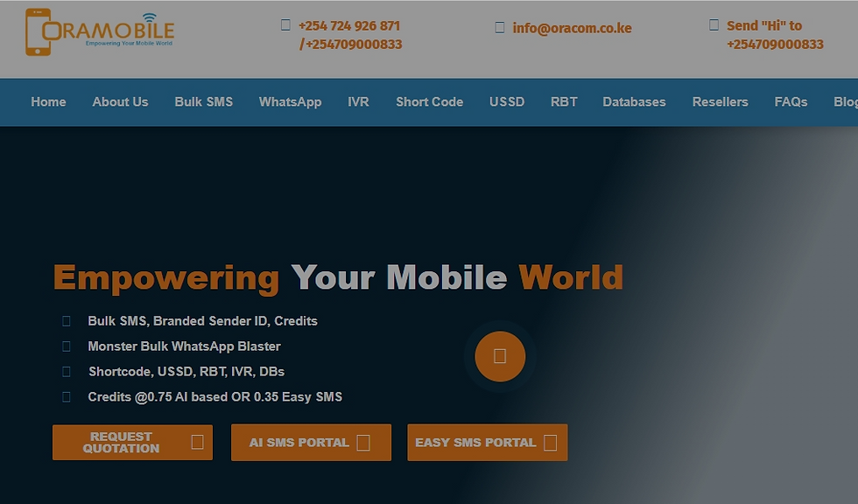Image resolution: width=858 pixels, height=504 pixels.
Task: Open the Easy SMS Portal
Action: tap(487, 442)
